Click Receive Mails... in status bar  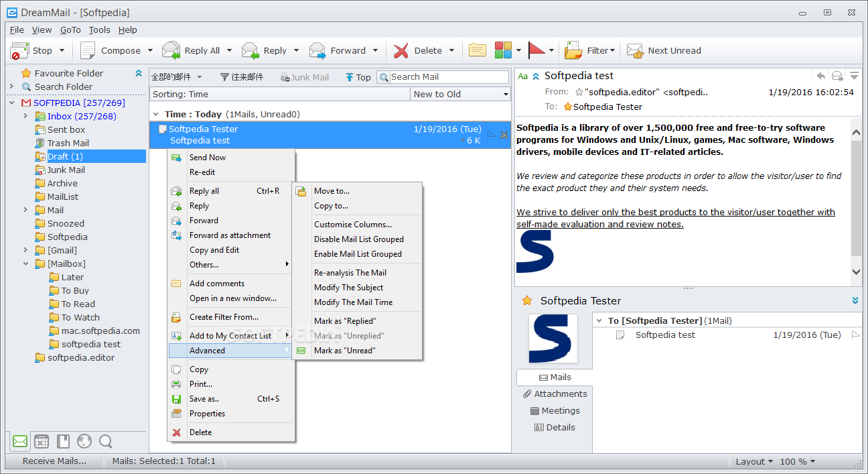click(54, 461)
